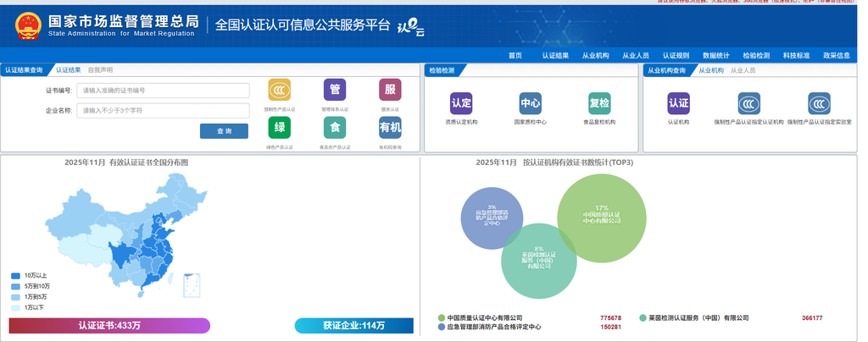Image resolution: width=868 pixels, height=342 pixels.
Task: Open the 有机码查询 icon
Action: 390,128
